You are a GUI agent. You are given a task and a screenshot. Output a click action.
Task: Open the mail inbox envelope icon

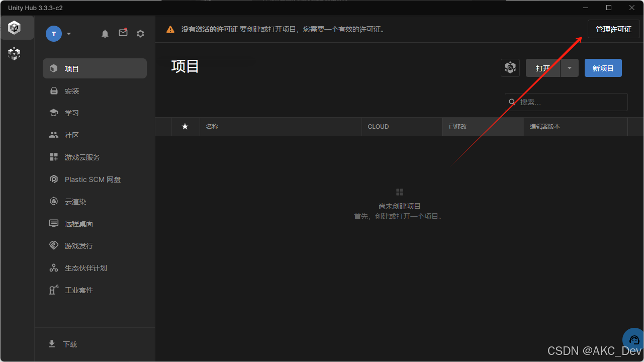pos(123,33)
